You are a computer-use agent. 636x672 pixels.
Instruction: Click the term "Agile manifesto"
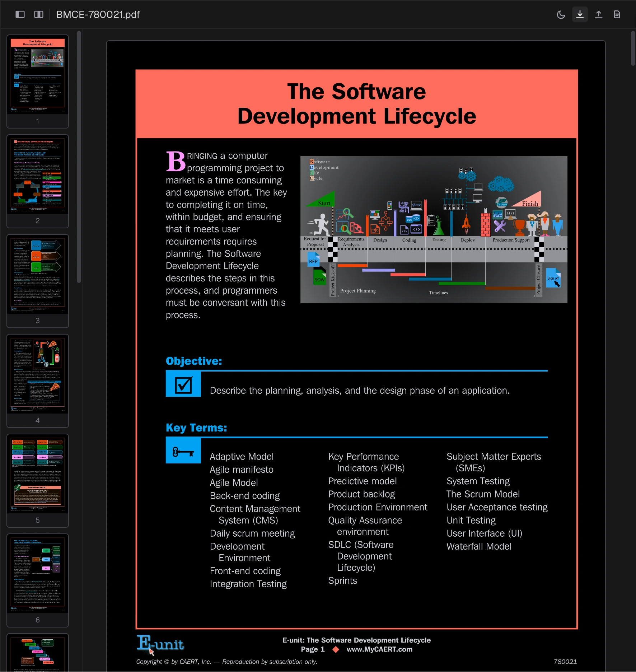(x=242, y=470)
